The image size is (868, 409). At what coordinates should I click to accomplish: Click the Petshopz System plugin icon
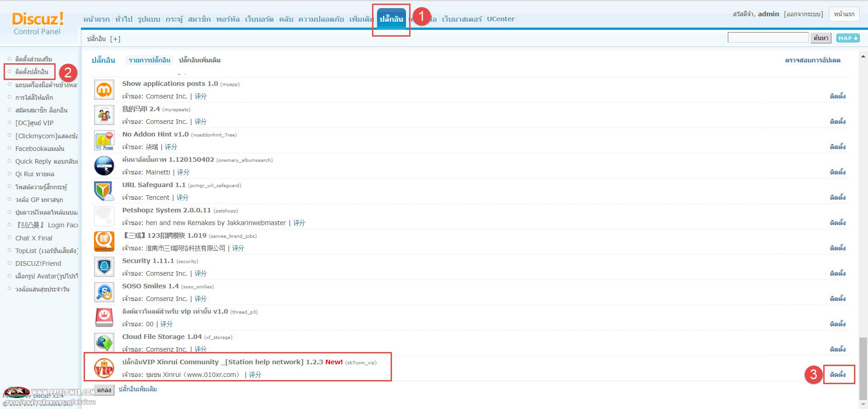click(104, 216)
